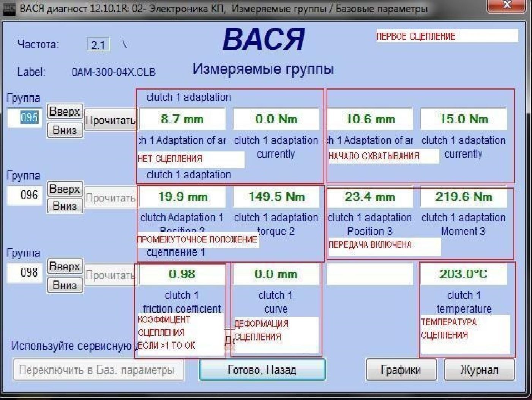The image size is (532, 400).
Task: Select the 0.0 mm curve value
Action: pos(276,274)
